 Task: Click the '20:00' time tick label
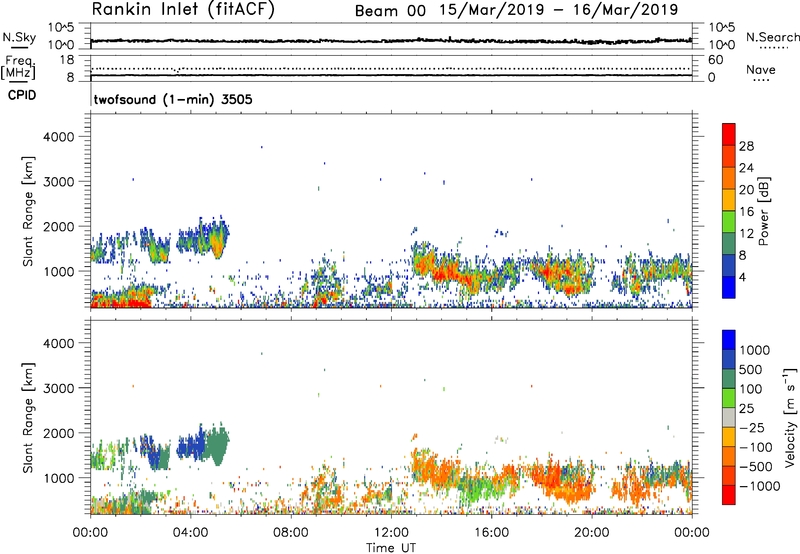(592, 533)
